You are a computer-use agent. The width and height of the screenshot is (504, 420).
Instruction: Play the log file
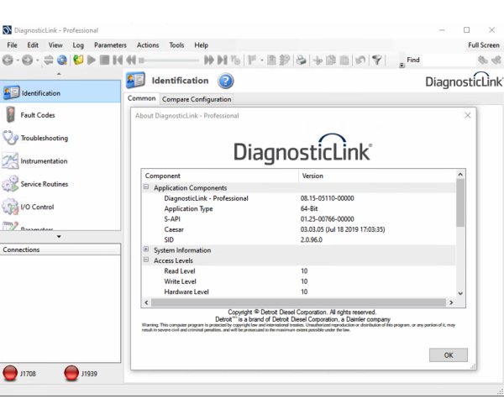tap(92, 60)
